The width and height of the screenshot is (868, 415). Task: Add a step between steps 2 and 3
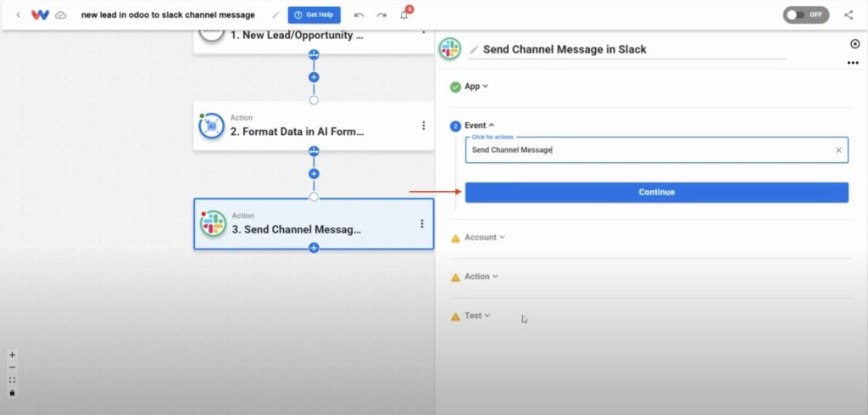pos(314,173)
